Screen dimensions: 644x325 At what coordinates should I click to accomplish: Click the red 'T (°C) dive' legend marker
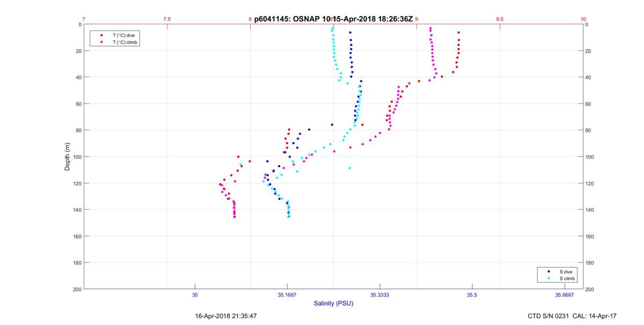(101, 35)
